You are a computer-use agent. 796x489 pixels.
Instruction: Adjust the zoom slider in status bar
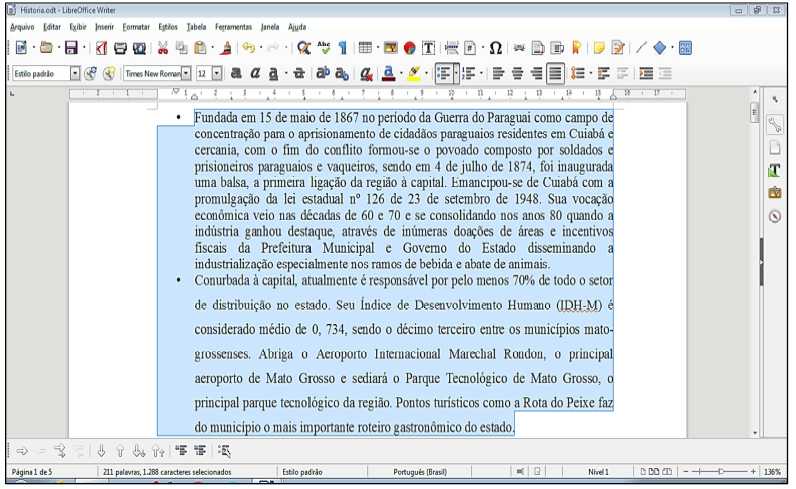720,472
